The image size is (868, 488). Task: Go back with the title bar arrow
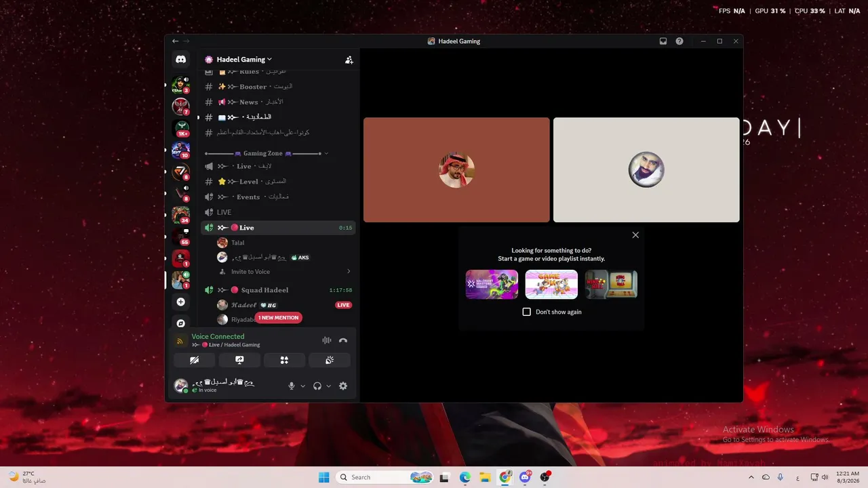175,41
